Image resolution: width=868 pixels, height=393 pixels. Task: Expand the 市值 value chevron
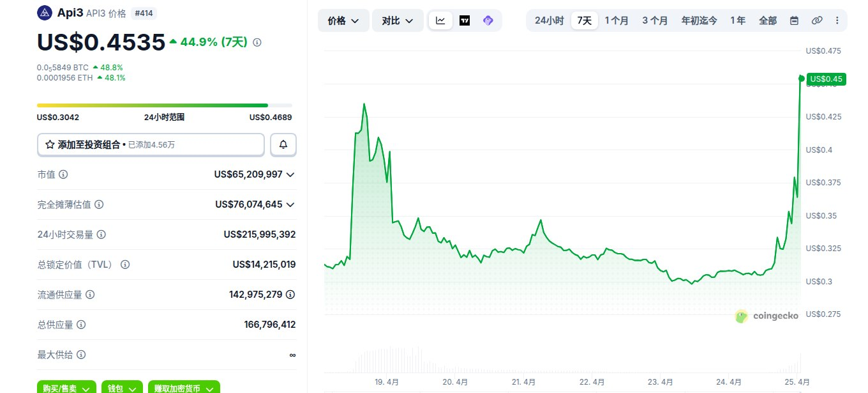pos(290,174)
